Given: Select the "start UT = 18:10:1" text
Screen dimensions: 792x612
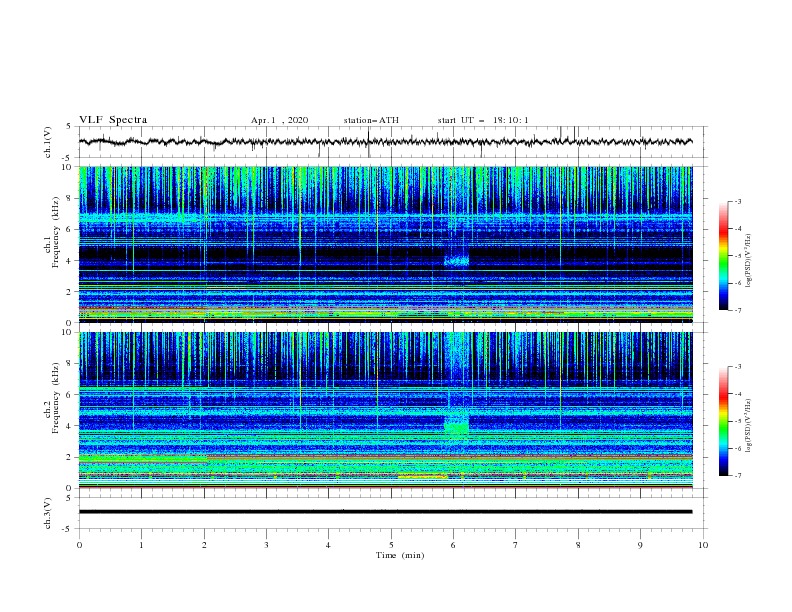Looking at the screenshot, I should click(x=483, y=120).
